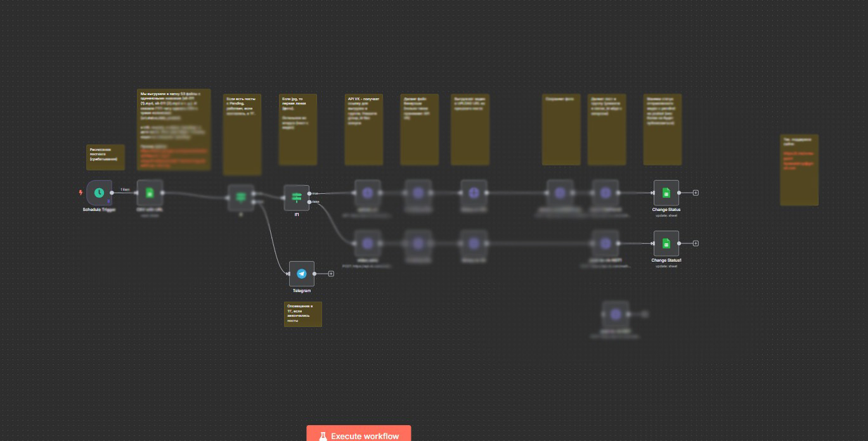Image resolution: width=868 pixels, height=441 pixels.
Task: Click the true output of If1
Action: tap(309, 193)
